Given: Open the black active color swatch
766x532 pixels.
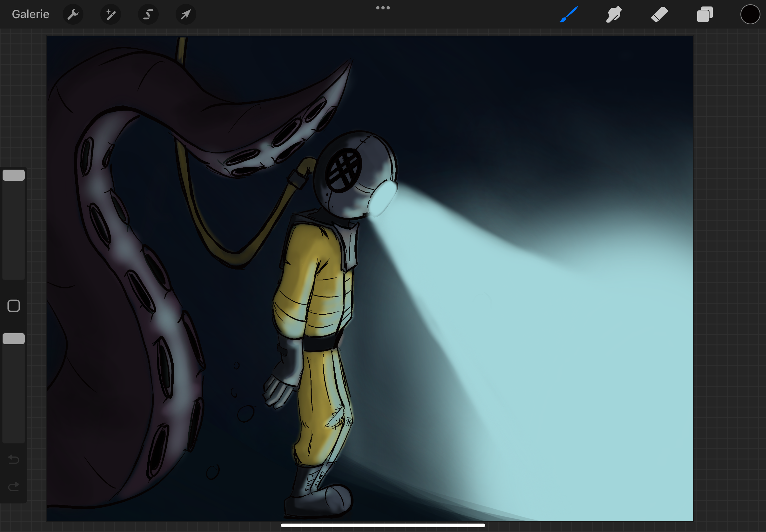Looking at the screenshot, I should click(750, 14).
